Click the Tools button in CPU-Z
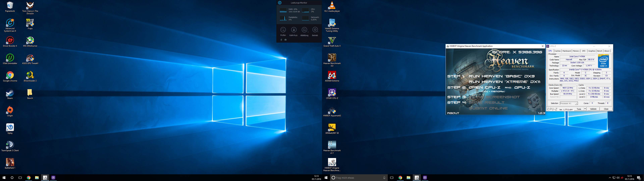 pos(579,109)
